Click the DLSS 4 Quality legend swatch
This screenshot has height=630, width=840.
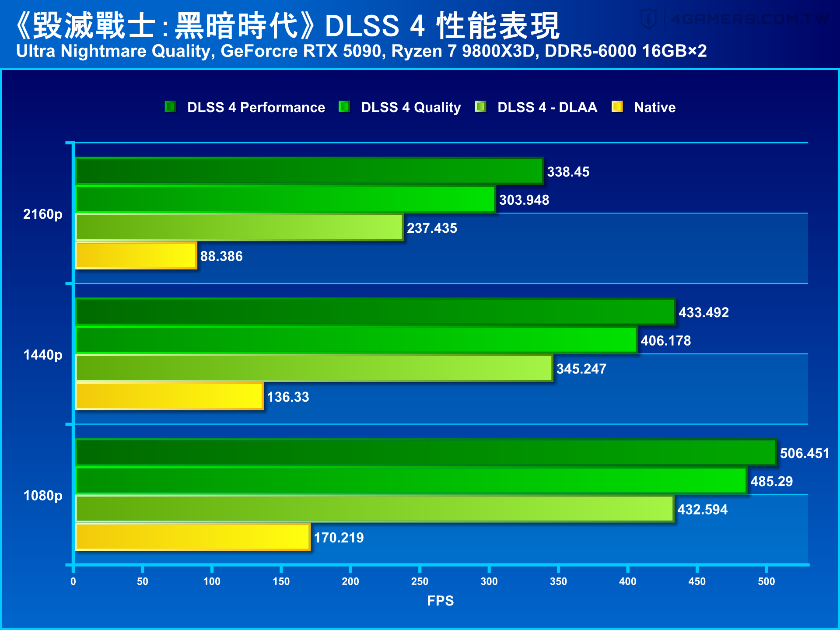pyautogui.click(x=344, y=107)
